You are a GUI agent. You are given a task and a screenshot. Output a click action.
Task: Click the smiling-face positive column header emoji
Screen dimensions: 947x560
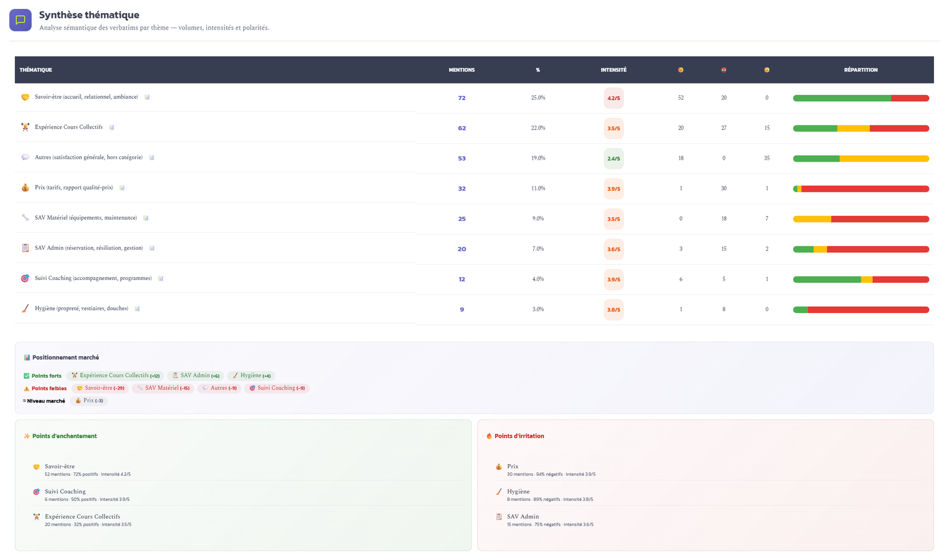(x=681, y=70)
